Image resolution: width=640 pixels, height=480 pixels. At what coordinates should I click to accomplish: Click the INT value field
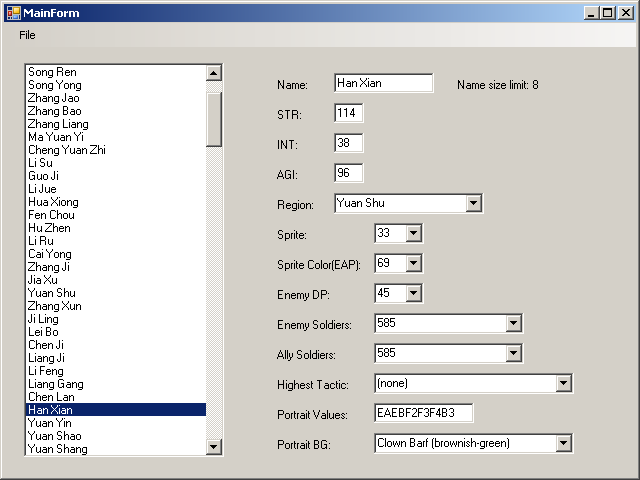click(348, 143)
